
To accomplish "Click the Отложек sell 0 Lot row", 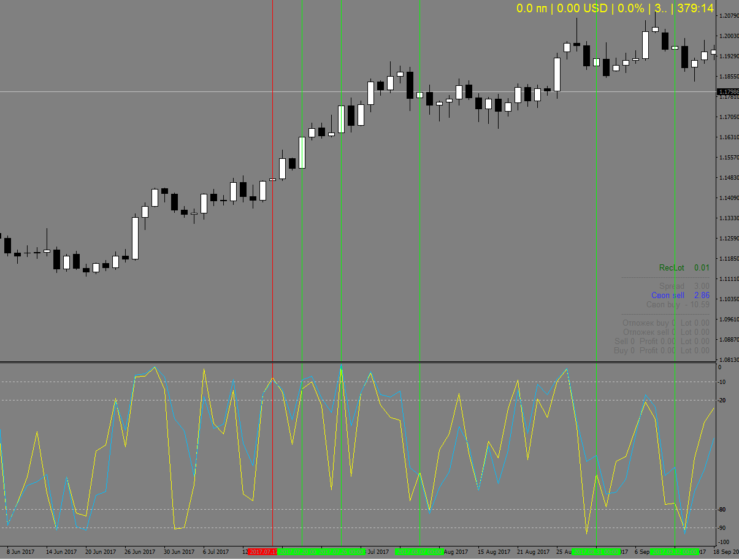I will 665,332.
